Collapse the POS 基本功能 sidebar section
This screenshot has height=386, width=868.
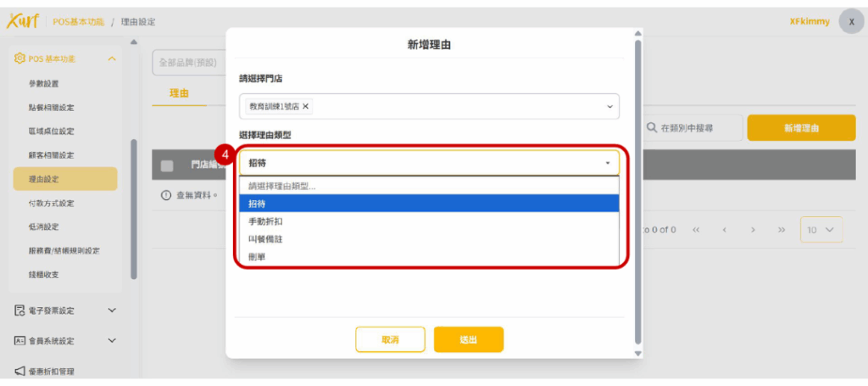[111, 59]
